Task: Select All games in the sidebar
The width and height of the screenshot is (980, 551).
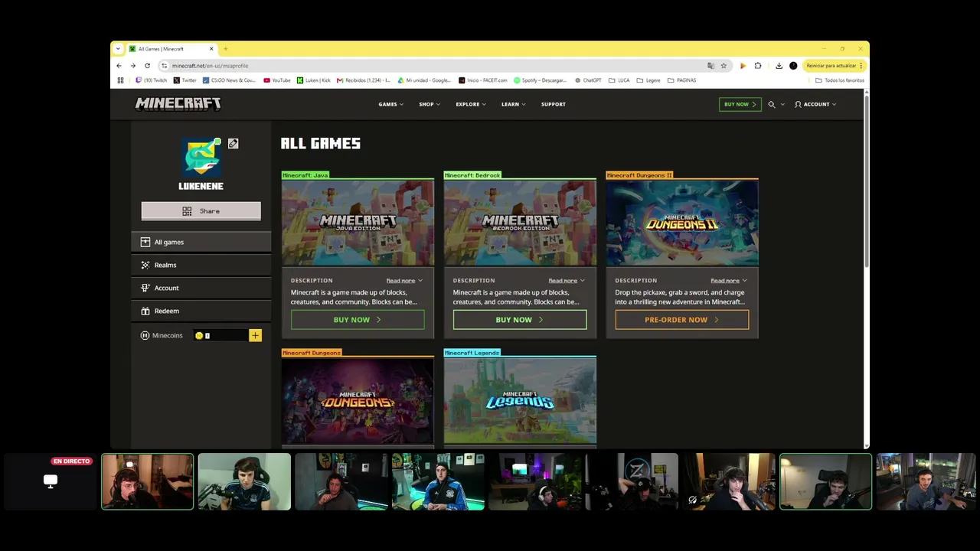Action: (x=201, y=242)
